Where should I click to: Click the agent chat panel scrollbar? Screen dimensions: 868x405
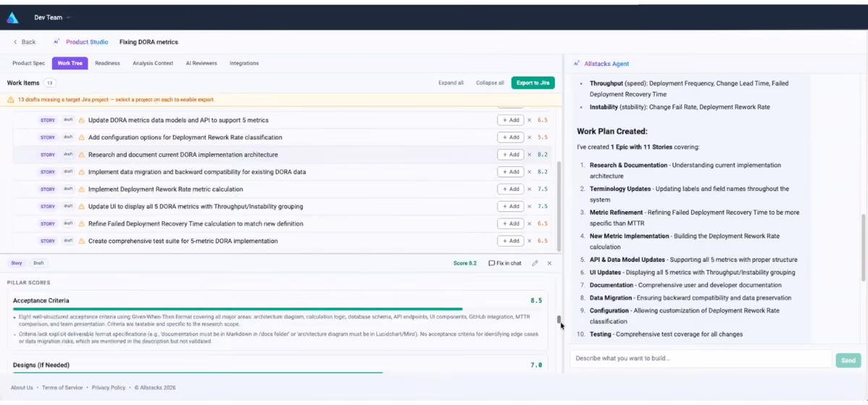click(x=863, y=248)
